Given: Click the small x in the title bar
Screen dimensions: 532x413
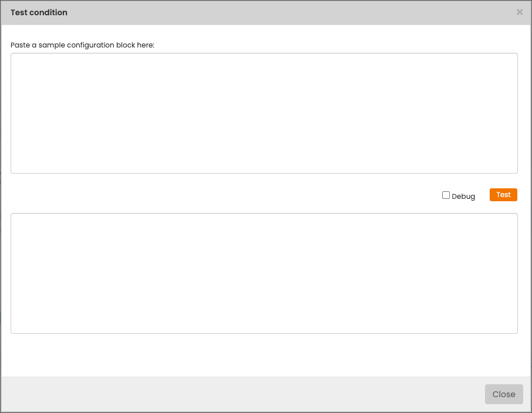Looking at the screenshot, I should point(519,12).
